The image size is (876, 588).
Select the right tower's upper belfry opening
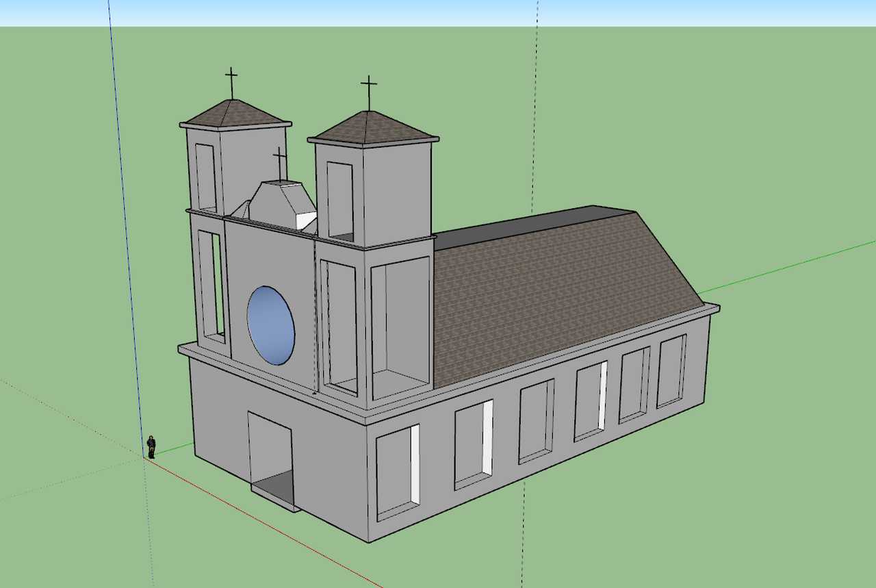[x=340, y=201]
